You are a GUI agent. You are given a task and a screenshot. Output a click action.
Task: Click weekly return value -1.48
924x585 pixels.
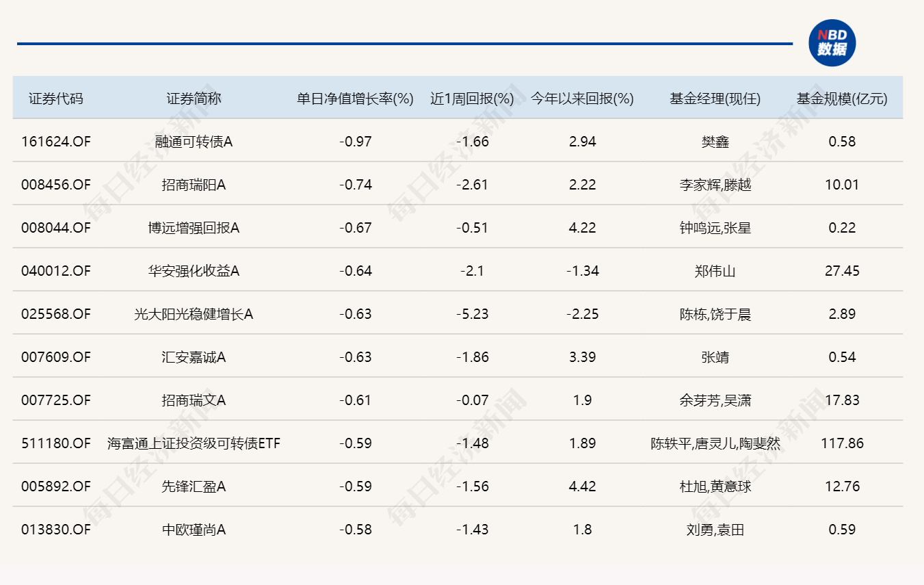pyautogui.click(x=473, y=443)
